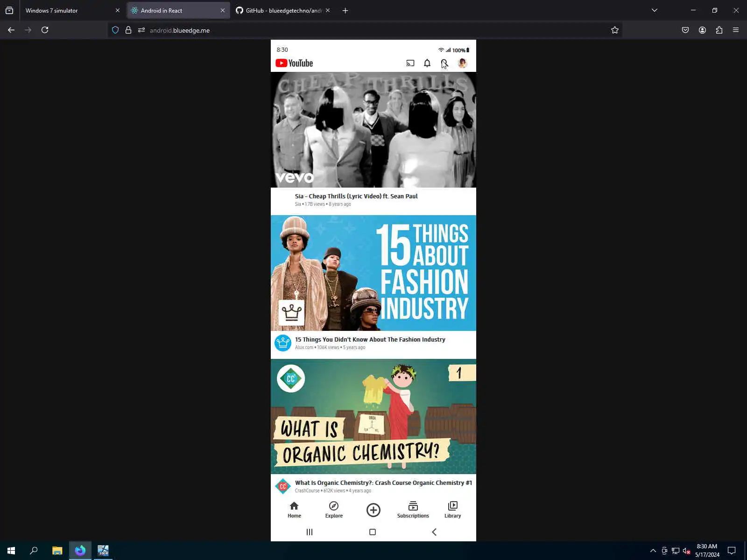Play the 15 Things About Fashion Industry thumbnail
This screenshot has height=560, width=747.
(x=373, y=273)
